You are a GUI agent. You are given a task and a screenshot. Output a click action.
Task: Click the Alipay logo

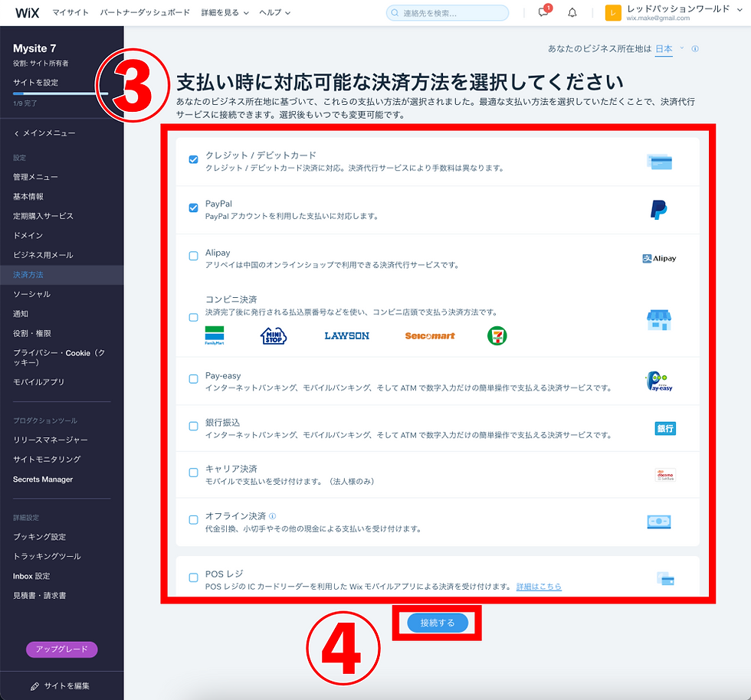coord(659,259)
